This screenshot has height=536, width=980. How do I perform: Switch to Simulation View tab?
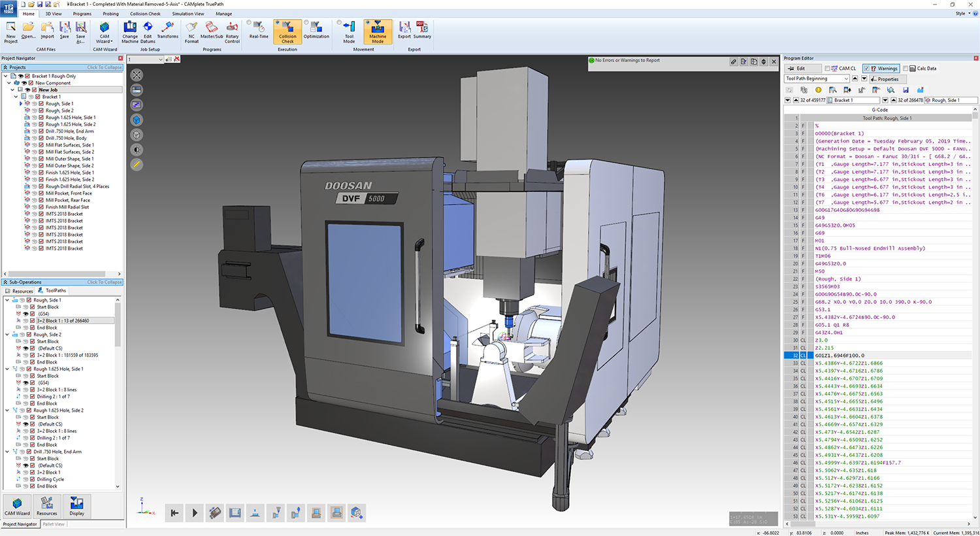(188, 14)
